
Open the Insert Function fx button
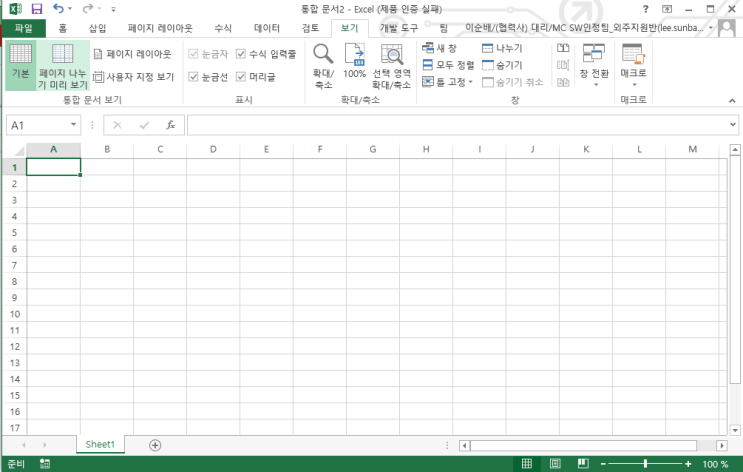171,125
